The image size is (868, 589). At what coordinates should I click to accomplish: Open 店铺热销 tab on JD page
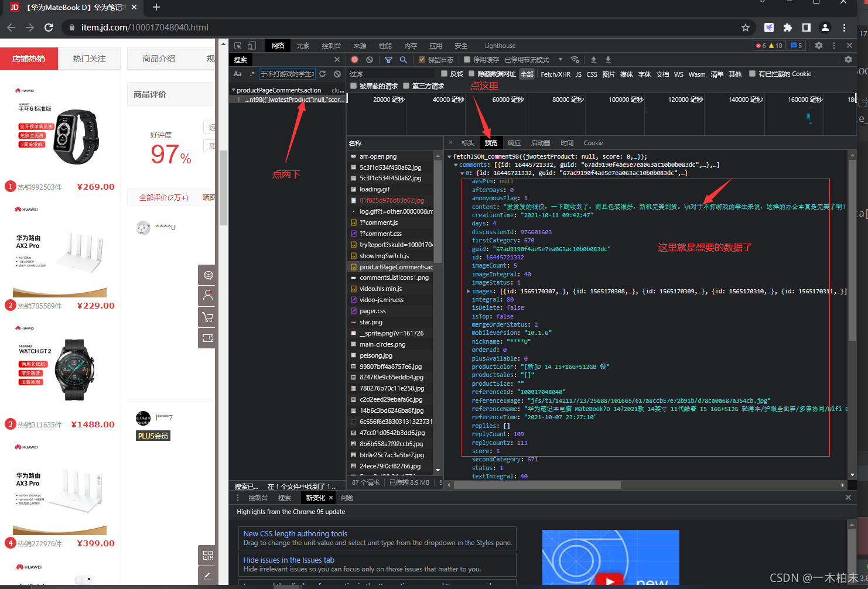click(29, 59)
